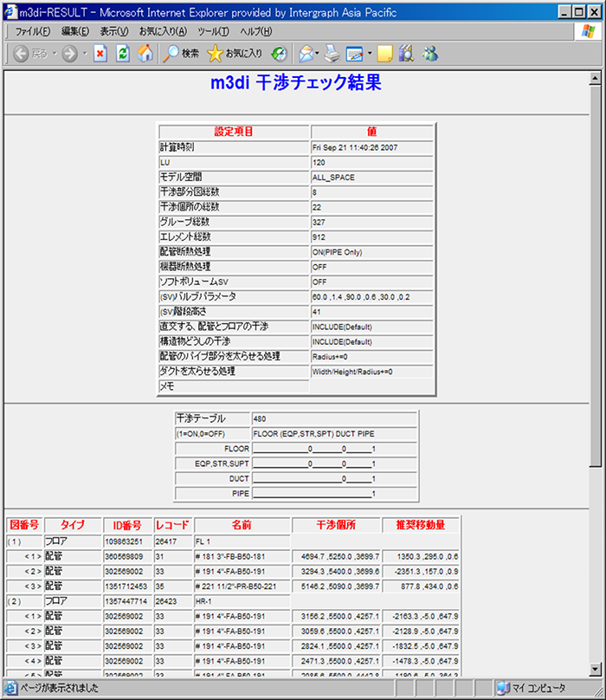The width and height of the screenshot is (606, 700).
Task: Open the Mail button dropdown arrow
Action: (318, 54)
